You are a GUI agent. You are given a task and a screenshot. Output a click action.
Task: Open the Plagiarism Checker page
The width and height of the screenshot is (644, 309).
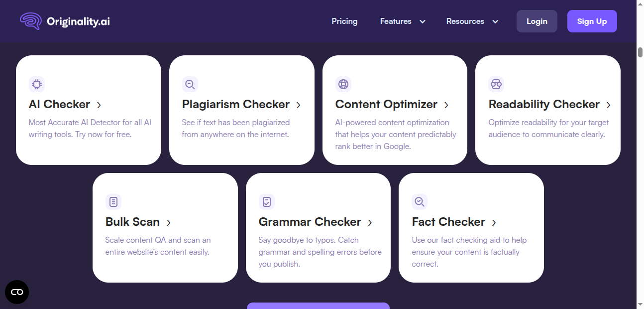(x=236, y=105)
